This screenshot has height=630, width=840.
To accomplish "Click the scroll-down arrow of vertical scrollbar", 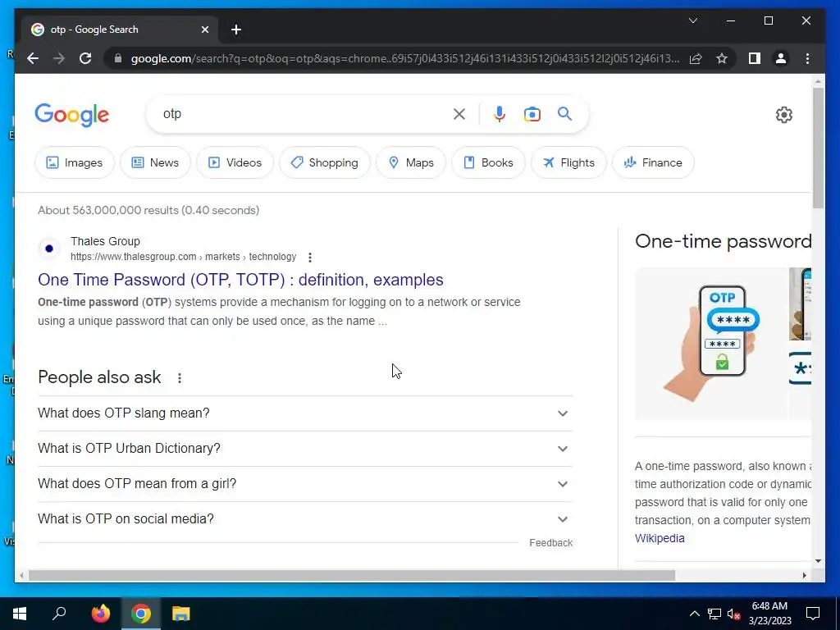I will [x=818, y=561].
